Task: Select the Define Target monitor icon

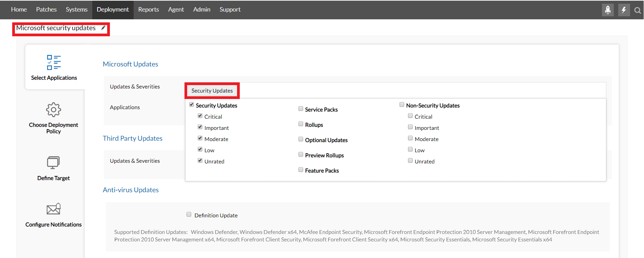Action: [x=53, y=162]
